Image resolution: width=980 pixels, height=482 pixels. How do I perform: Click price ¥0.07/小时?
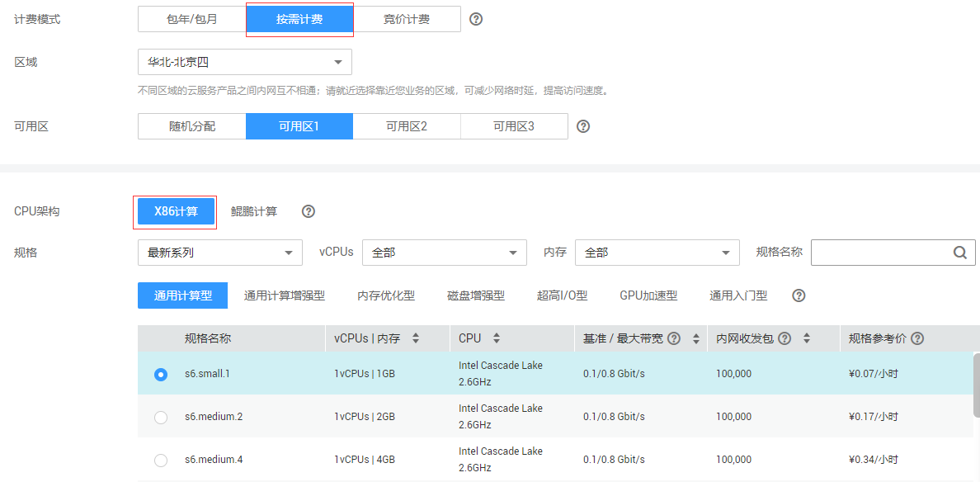874,375
